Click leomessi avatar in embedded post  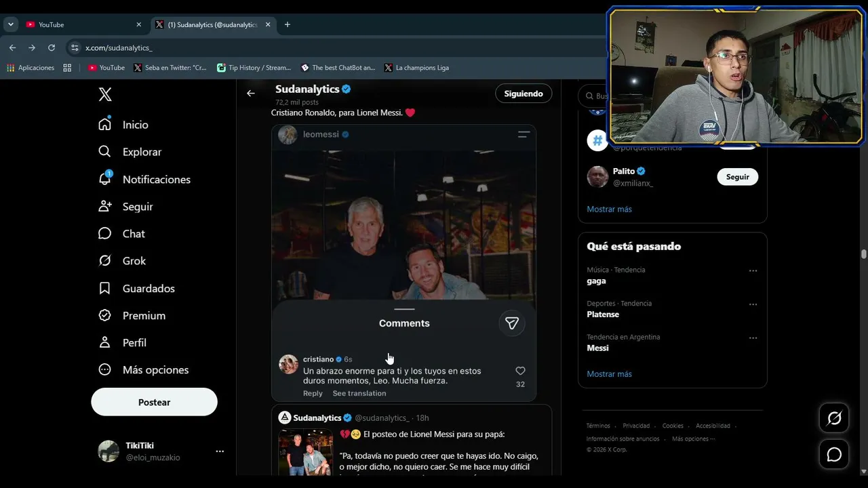[x=288, y=134]
